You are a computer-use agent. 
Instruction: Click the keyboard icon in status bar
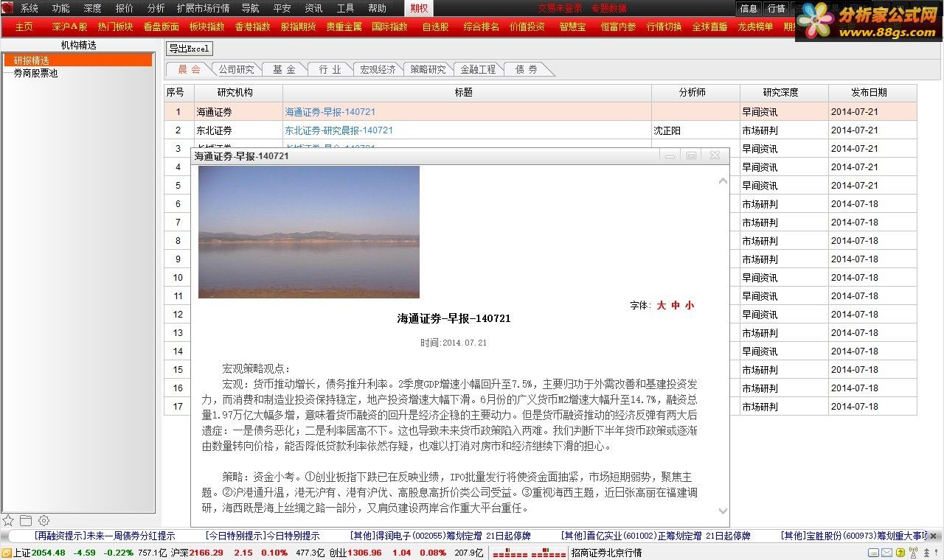coord(873,553)
